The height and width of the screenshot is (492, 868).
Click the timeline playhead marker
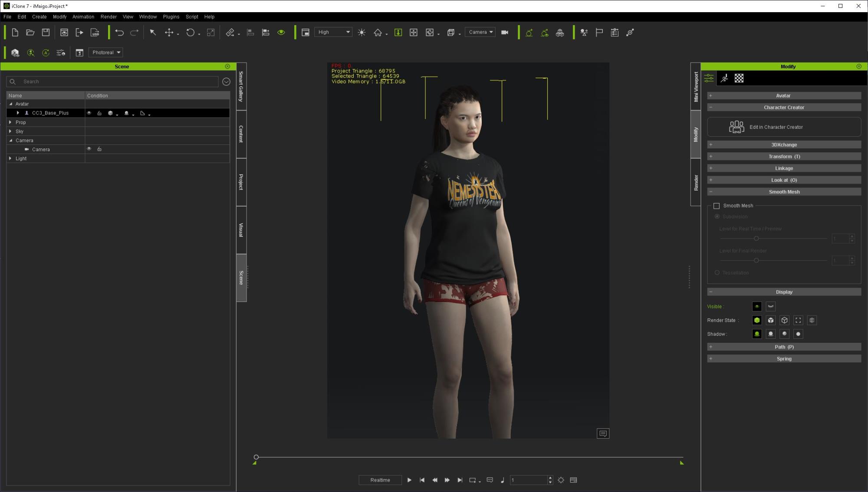pyautogui.click(x=256, y=457)
